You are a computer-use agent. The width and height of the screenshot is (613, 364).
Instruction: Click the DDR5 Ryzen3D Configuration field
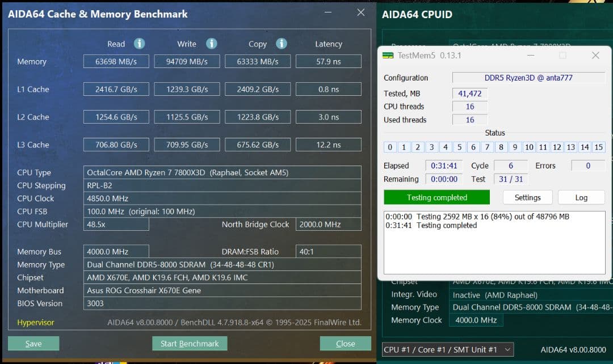pos(528,78)
